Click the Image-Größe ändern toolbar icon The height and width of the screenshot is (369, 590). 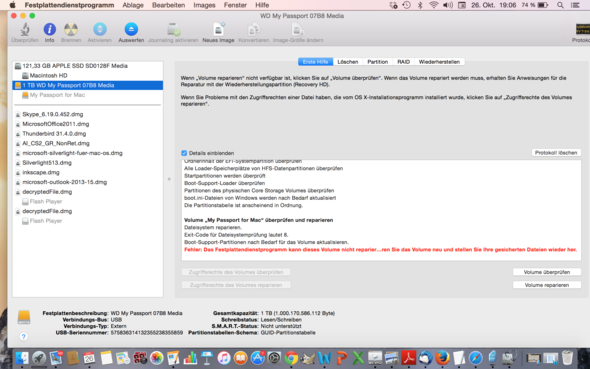[x=298, y=29]
